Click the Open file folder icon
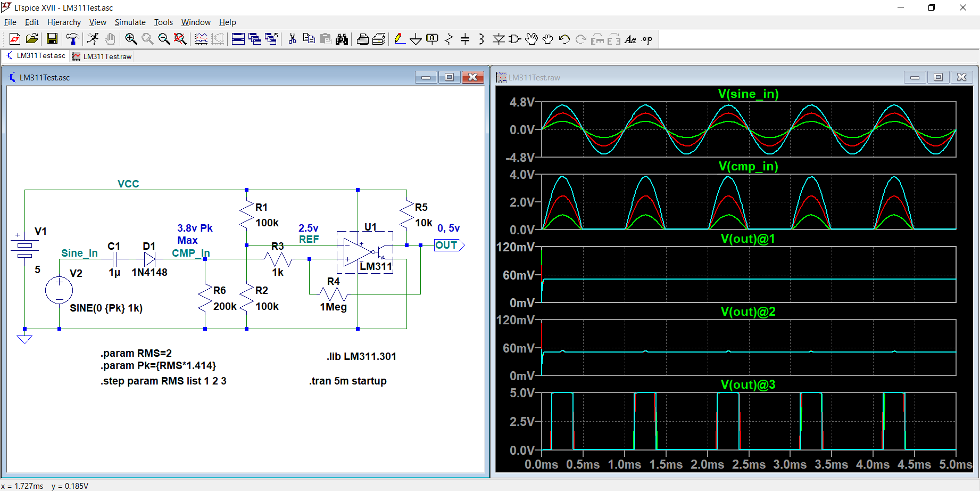This screenshot has height=491, width=980. [x=32, y=39]
